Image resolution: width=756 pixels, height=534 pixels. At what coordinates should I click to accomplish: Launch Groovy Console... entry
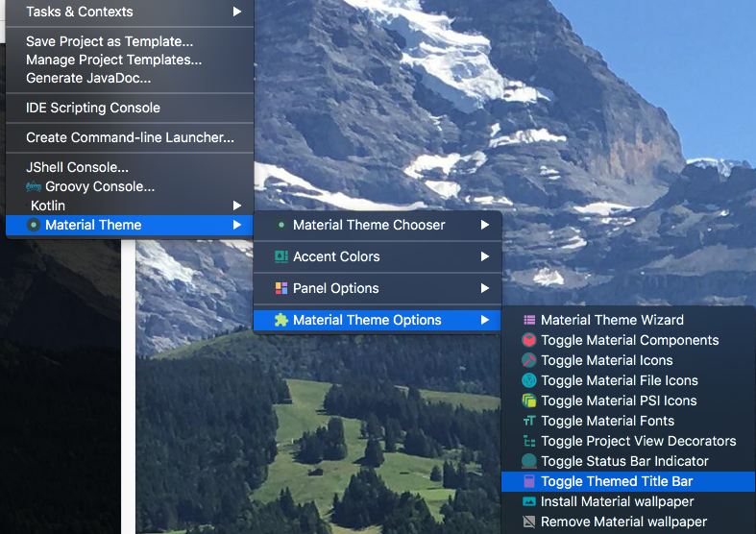pos(130,186)
